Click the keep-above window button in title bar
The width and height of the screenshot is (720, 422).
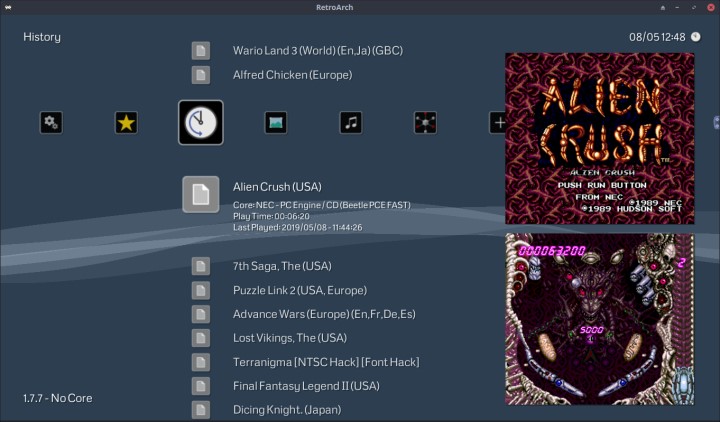point(663,7)
